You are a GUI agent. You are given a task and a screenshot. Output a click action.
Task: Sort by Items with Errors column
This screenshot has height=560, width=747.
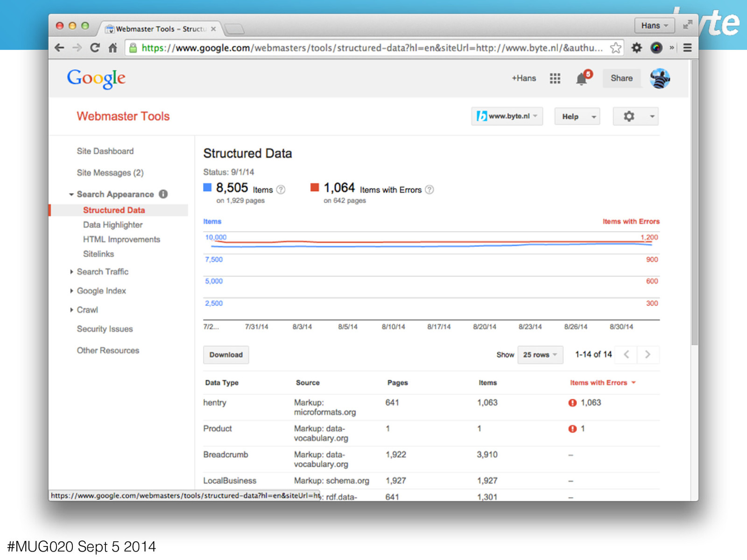[603, 383]
